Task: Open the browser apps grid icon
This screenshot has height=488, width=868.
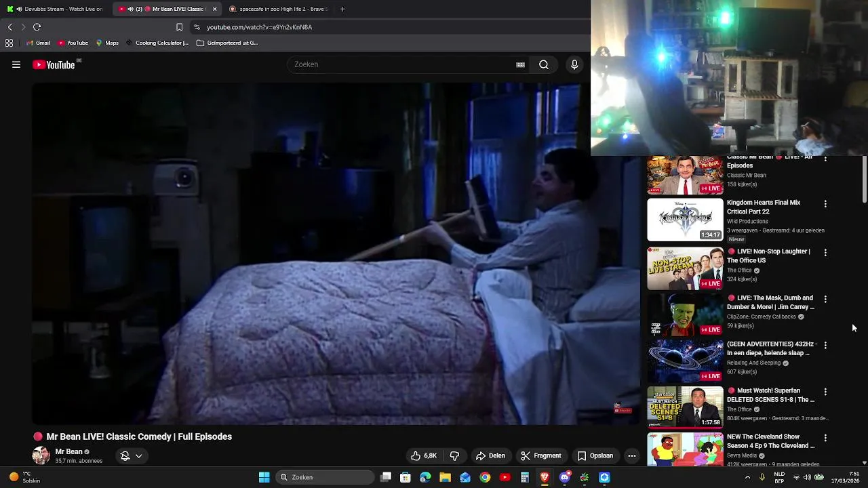Action: pos(9,43)
